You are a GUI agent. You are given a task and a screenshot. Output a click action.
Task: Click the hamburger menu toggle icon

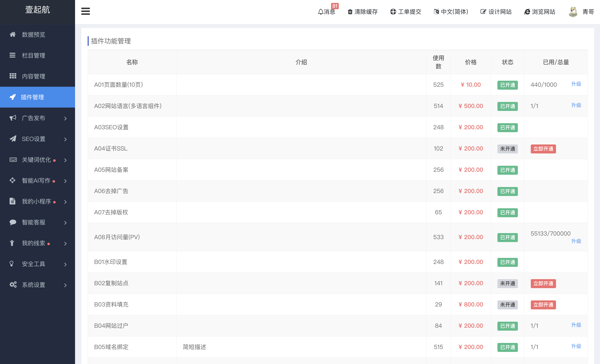(85, 11)
